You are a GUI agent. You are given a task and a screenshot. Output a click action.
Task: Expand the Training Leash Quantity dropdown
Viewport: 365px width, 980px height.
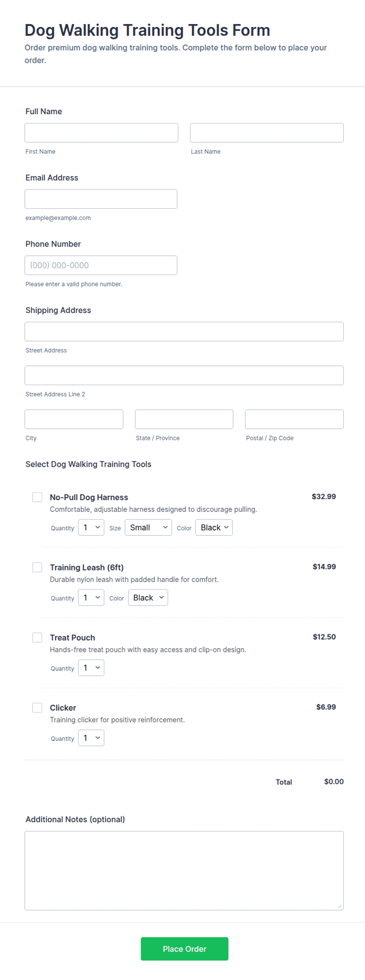pyautogui.click(x=91, y=597)
